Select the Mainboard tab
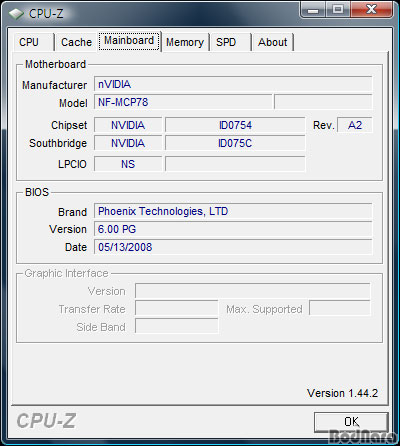This screenshot has height=446, width=400. (x=129, y=41)
